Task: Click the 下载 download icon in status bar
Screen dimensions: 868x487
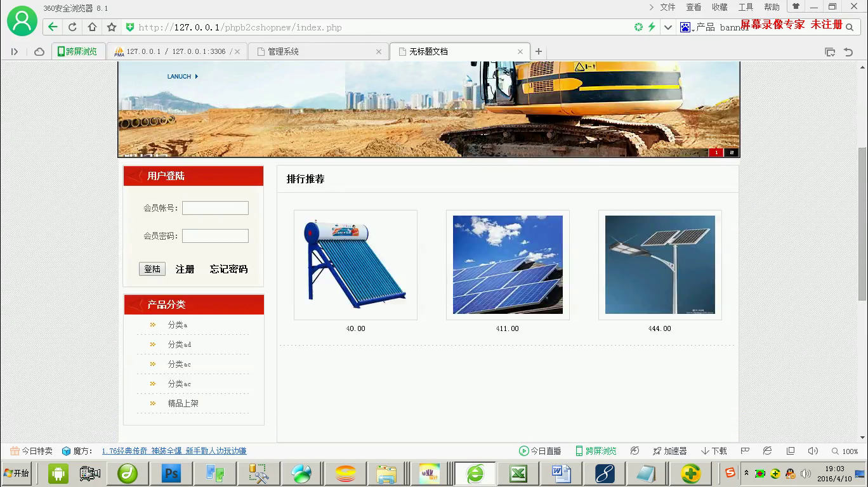Action: (714, 451)
